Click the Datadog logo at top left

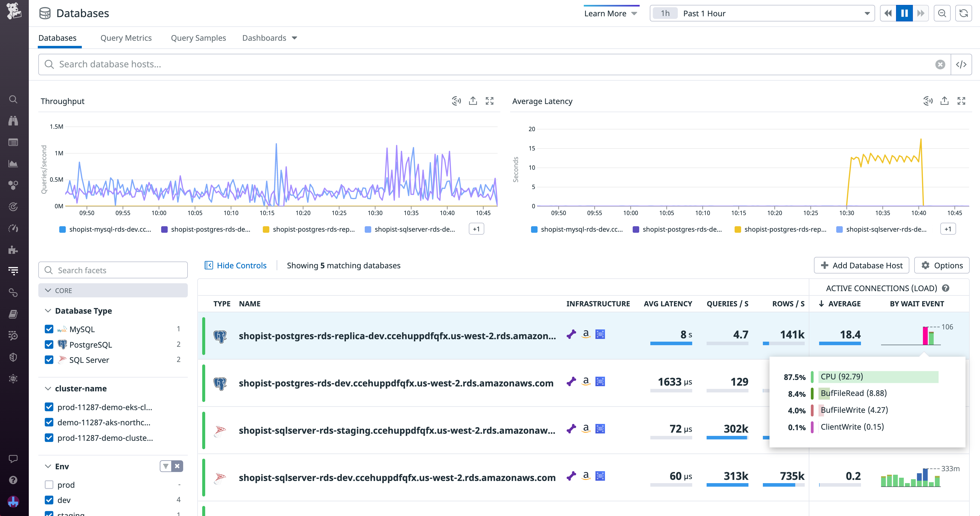click(x=14, y=10)
